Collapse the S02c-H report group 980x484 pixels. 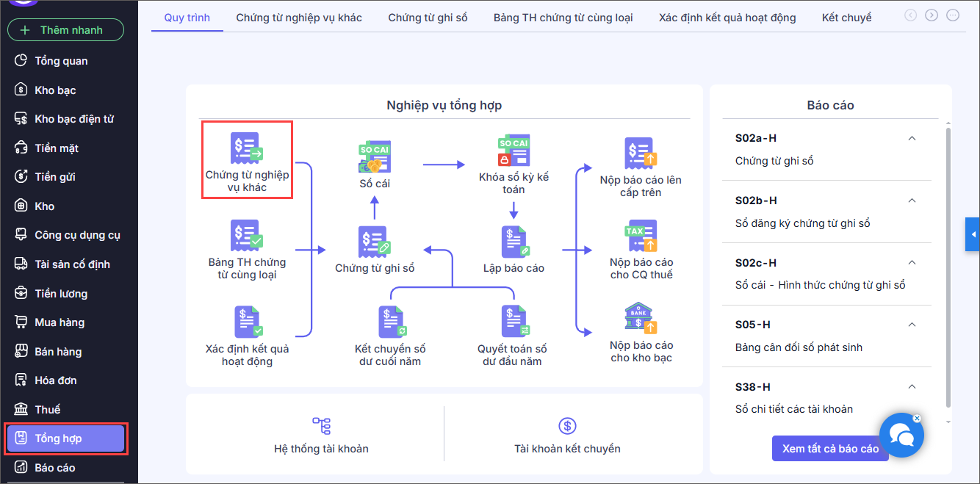[912, 262]
